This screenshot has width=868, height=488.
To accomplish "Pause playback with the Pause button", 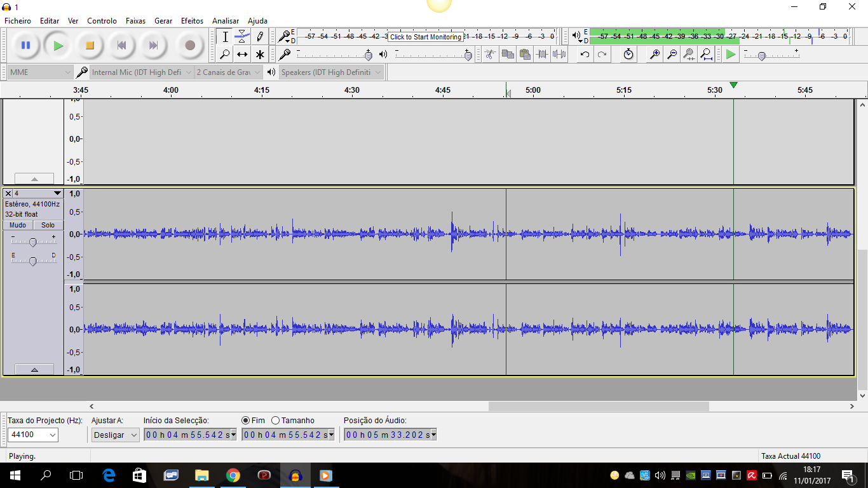I will [25, 46].
